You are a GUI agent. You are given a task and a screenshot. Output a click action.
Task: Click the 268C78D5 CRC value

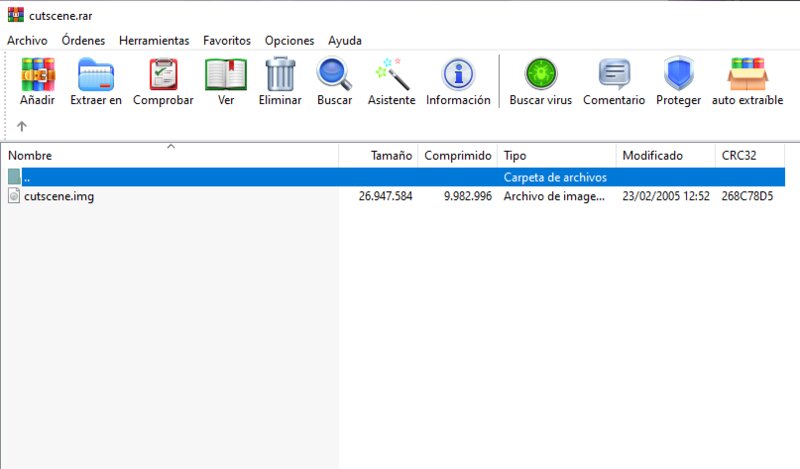pyautogui.click(x=747, y=196)
